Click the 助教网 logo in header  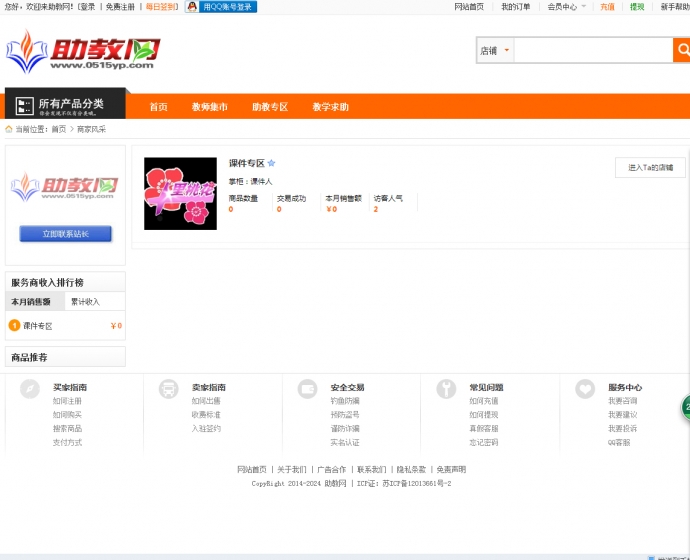pos(83,51)
